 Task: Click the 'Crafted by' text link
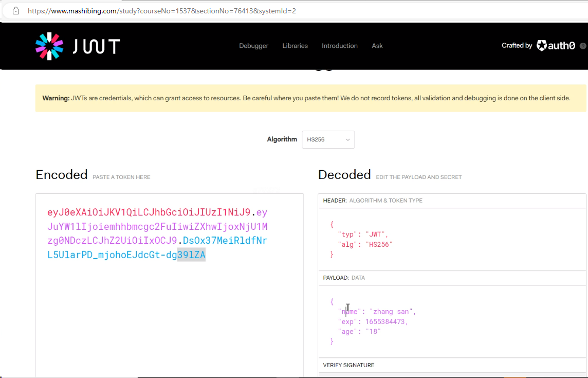tap(517, 46)
